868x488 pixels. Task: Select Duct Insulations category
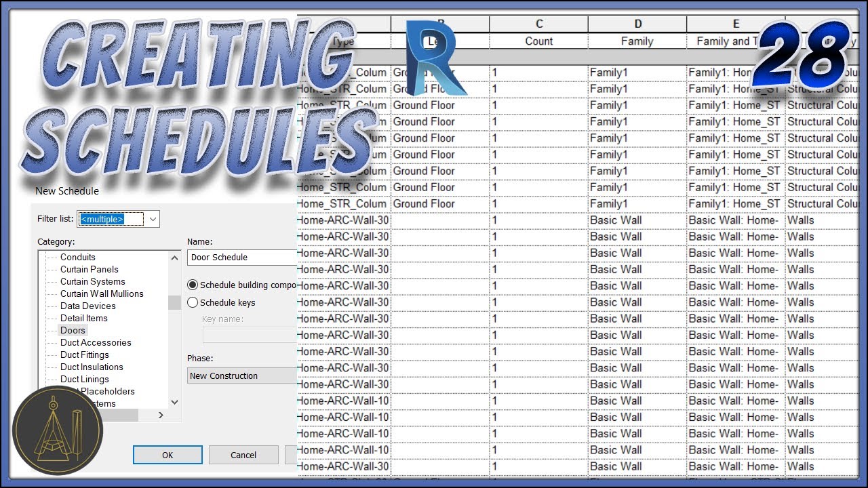click(92, 367)
